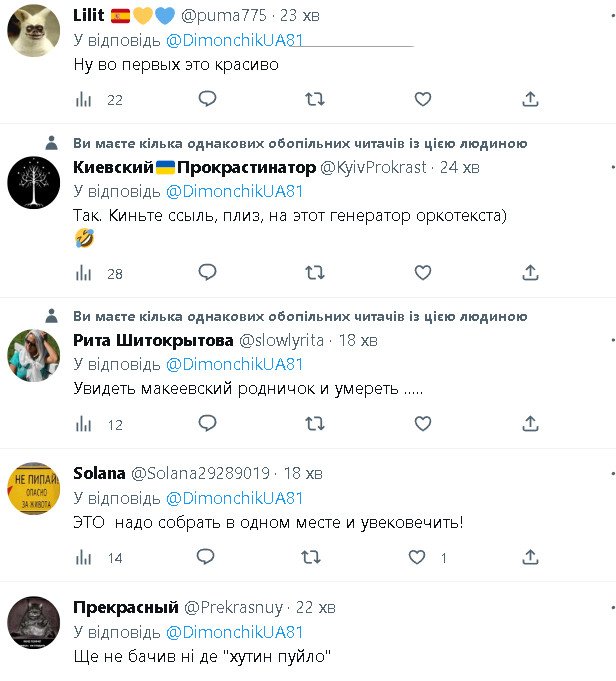
Task: Reply to Solana's tweet
Action: pyautogui.click(x=207, y=557)
